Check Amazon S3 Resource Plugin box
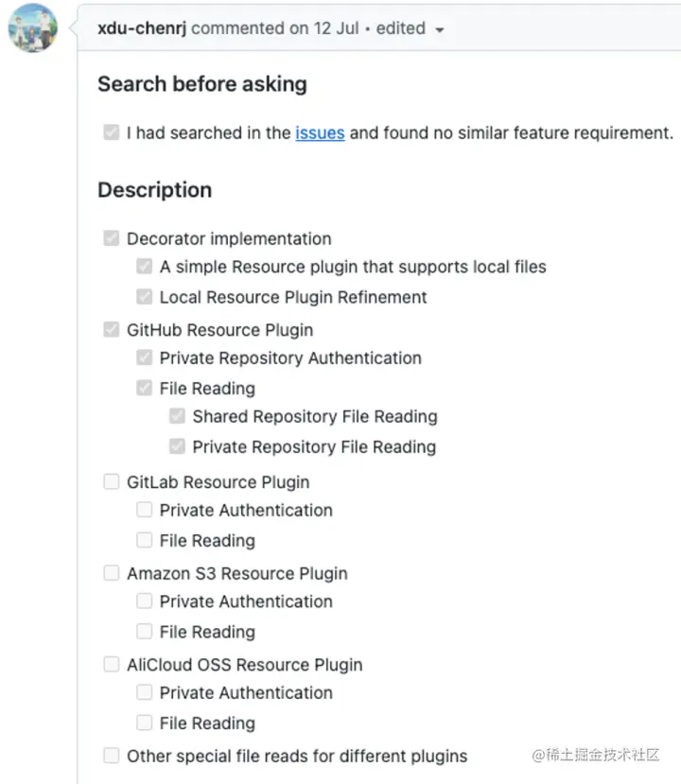 [112, 573]
